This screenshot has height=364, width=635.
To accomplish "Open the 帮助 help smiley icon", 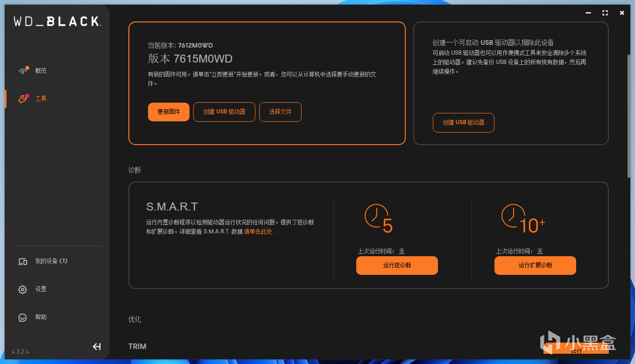I will tap(22, 317).
